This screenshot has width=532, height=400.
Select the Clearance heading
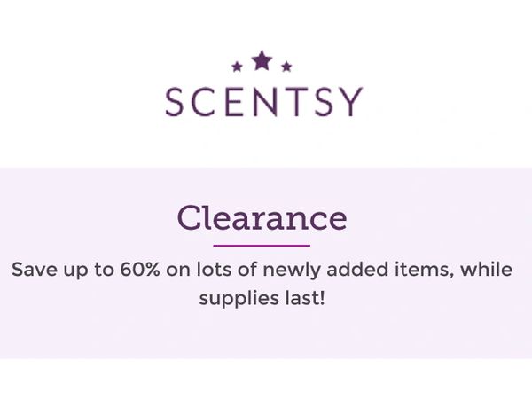[x=262, y=218]
